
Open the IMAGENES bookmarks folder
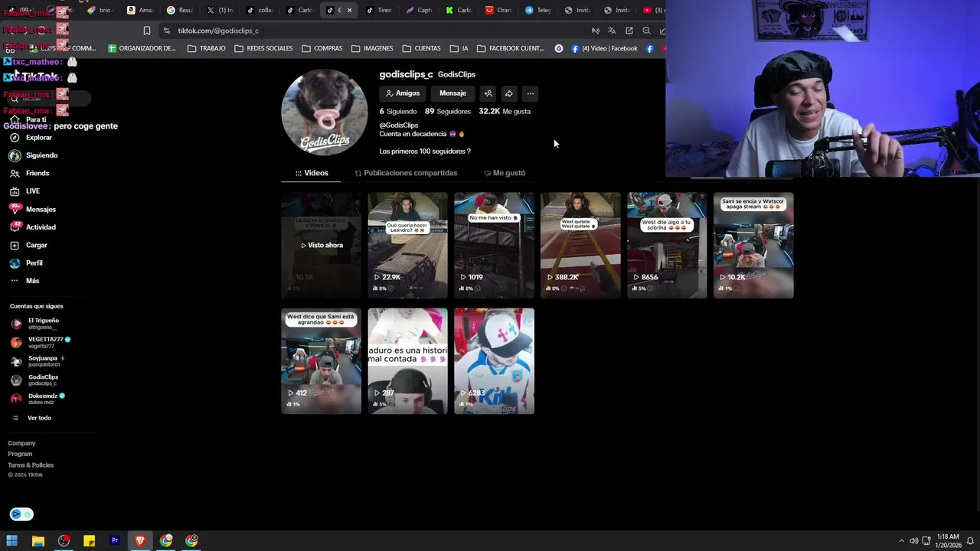(372, 48)
